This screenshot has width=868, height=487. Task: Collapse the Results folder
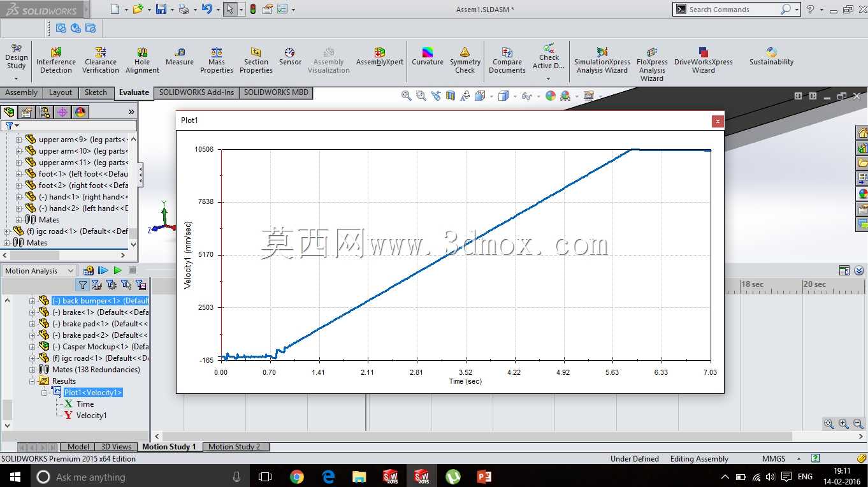click(x=33, y=381)
